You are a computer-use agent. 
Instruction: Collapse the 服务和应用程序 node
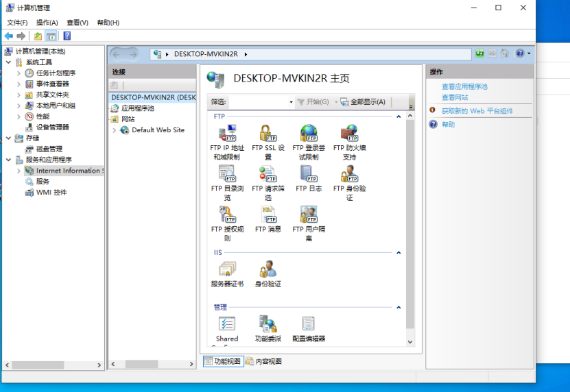pyautogui.click(x=9, y=160)
